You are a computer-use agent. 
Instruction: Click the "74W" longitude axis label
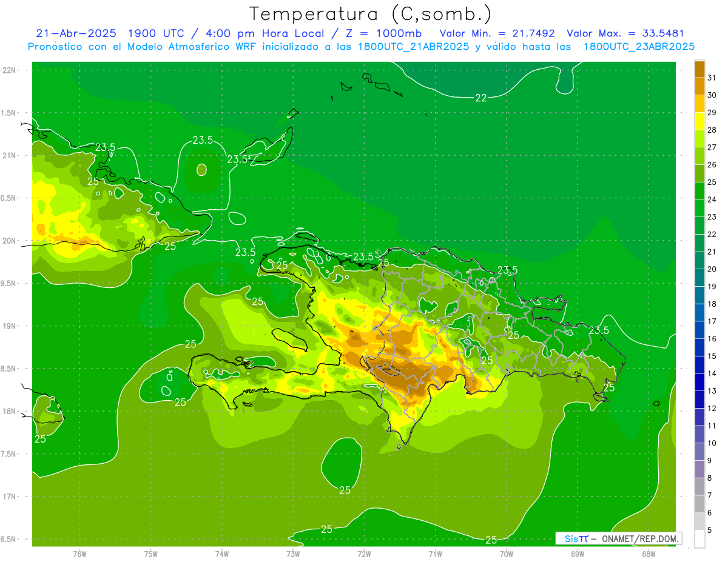point(221,554)
